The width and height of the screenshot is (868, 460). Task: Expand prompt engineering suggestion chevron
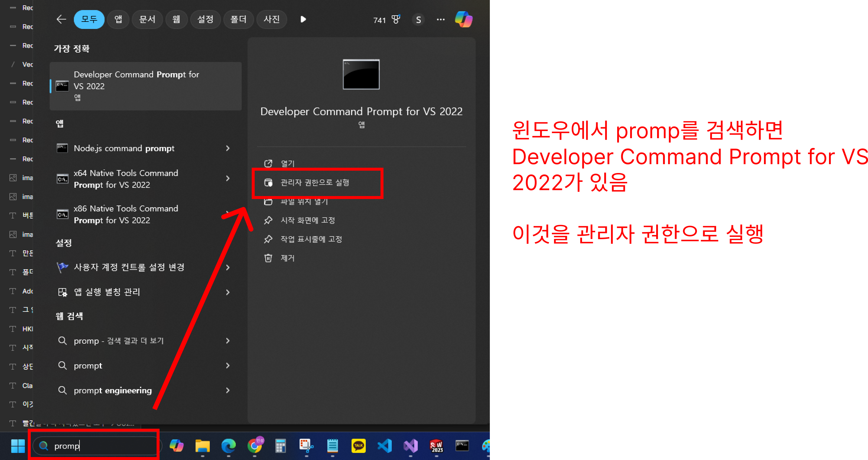point(228,390)
